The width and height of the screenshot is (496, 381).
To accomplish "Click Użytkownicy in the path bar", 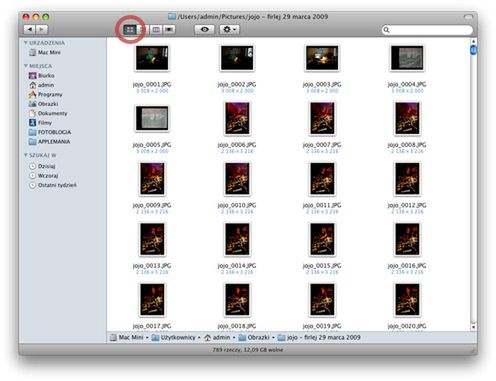I will click(173, 337).
